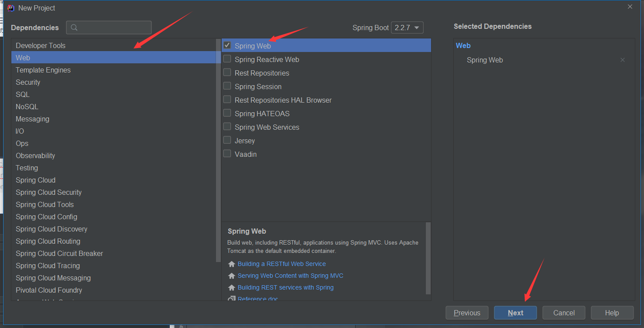Select the Spring Cloud Discovery category
Viewport: 644px width, 328px height.
[x=113, y=229]
